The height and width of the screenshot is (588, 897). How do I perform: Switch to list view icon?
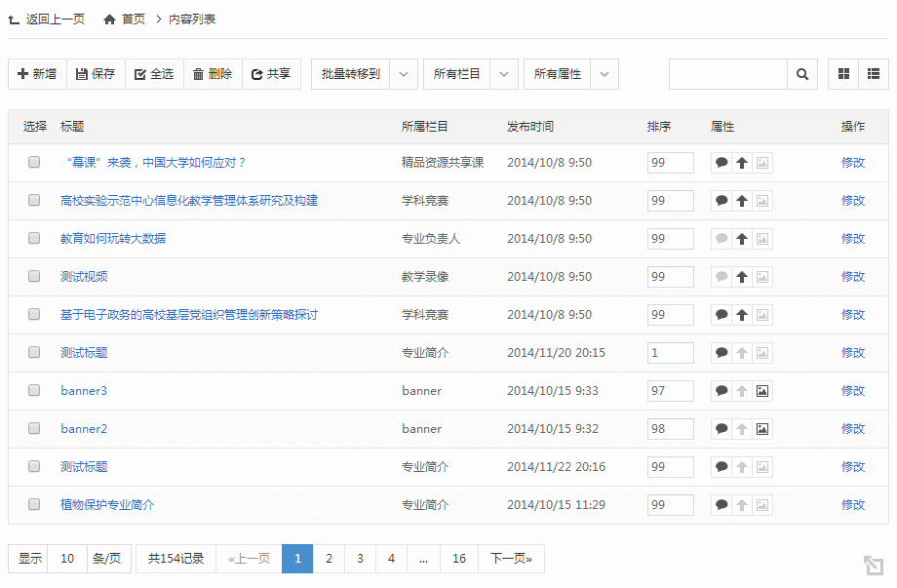tap(874, 74)
